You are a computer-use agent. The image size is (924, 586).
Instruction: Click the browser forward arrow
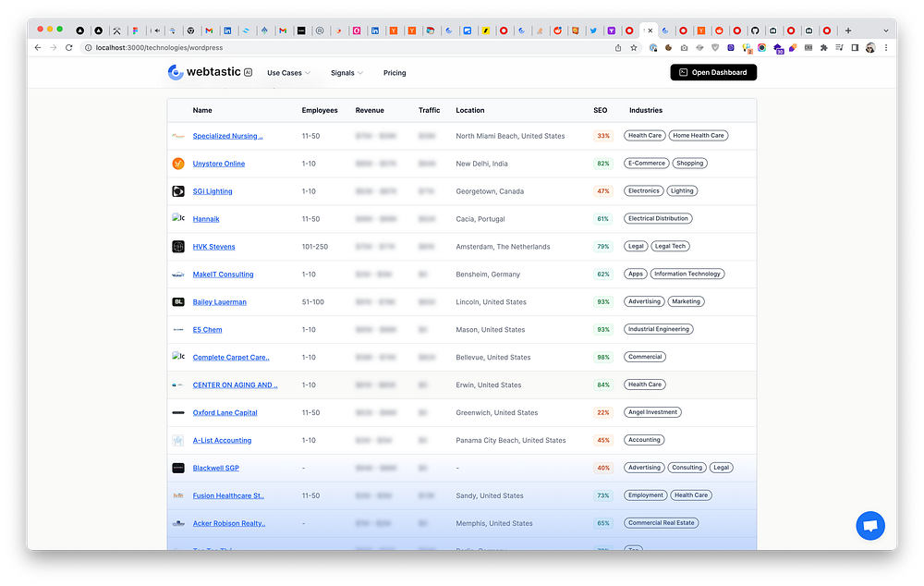tap(53, 48)
